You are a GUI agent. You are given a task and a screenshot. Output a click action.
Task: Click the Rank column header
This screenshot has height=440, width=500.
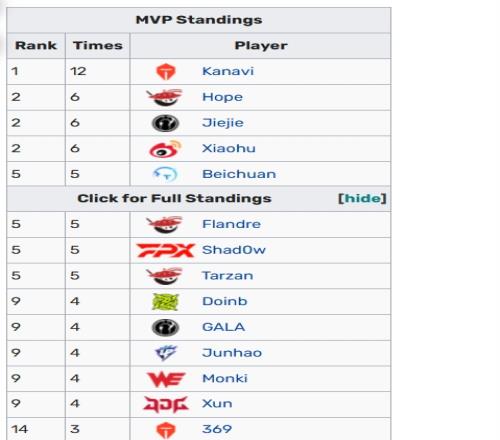point(36,46)
